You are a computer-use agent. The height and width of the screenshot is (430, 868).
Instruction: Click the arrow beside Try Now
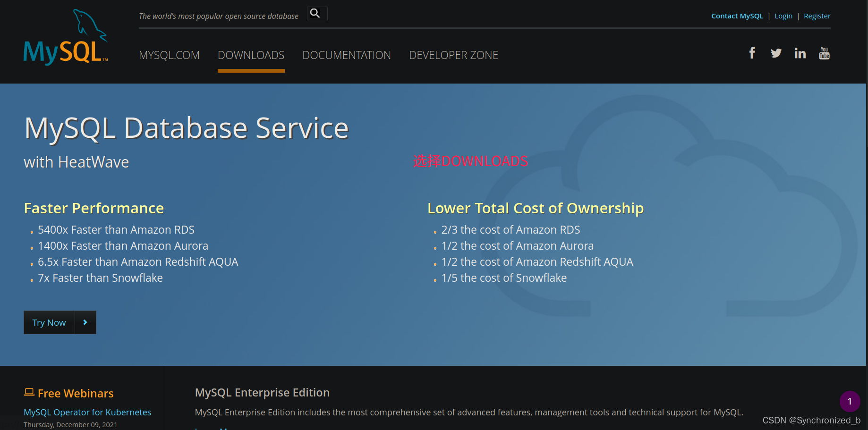tap(85, 322)
